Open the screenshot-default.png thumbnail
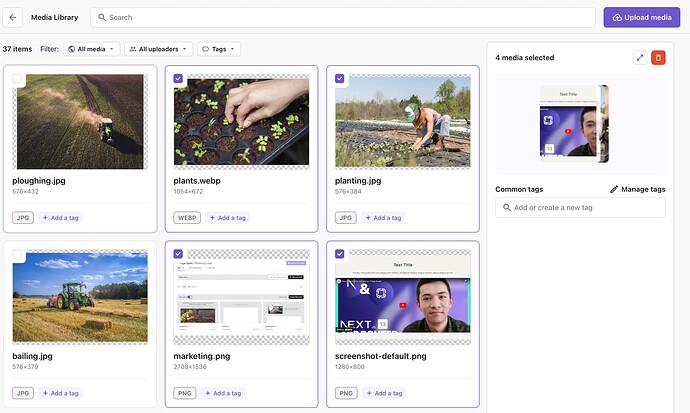Screen dimensions: 690x413 (x=403, y=297)
